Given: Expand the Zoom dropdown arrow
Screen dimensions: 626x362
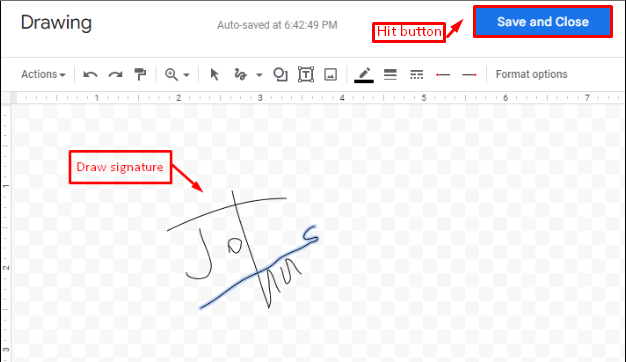Looking at the screenshot, I should 186,75.
